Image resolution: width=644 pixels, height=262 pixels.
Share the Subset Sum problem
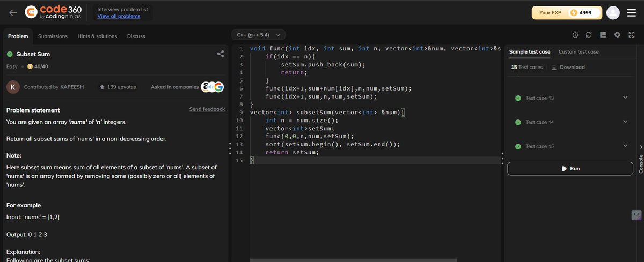pyautogui.click(x=220, y=54)
